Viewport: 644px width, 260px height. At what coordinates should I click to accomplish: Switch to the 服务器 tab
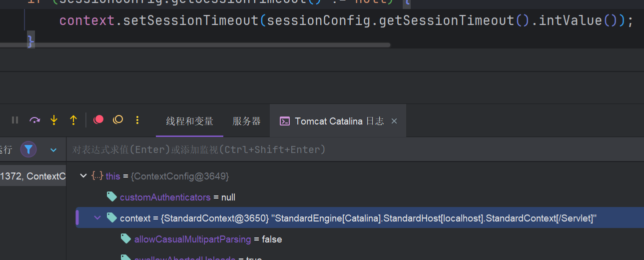pos(246,121)
